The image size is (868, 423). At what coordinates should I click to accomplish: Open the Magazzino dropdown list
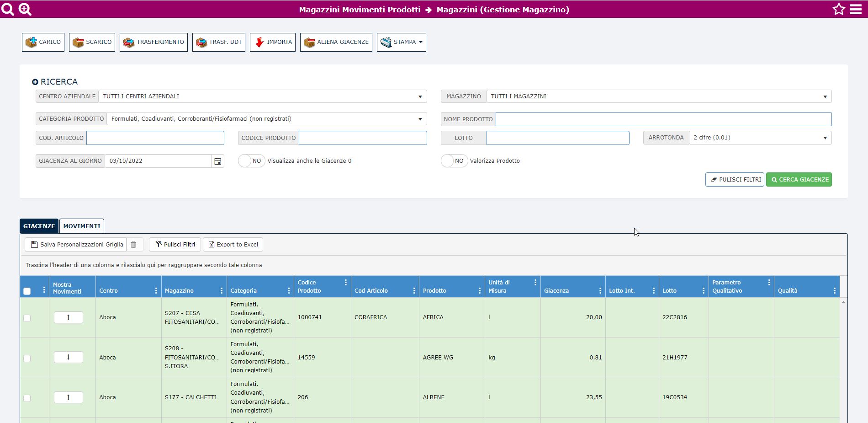[658, 96]
